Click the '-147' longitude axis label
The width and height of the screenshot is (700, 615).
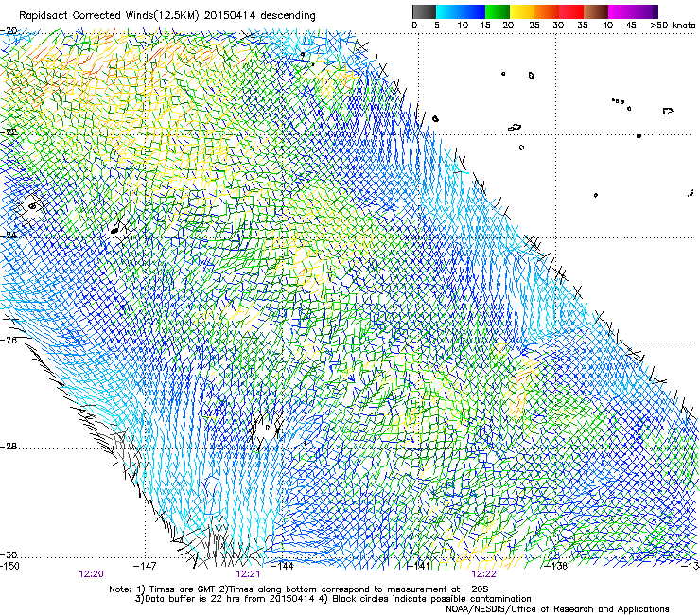[145, 566]
